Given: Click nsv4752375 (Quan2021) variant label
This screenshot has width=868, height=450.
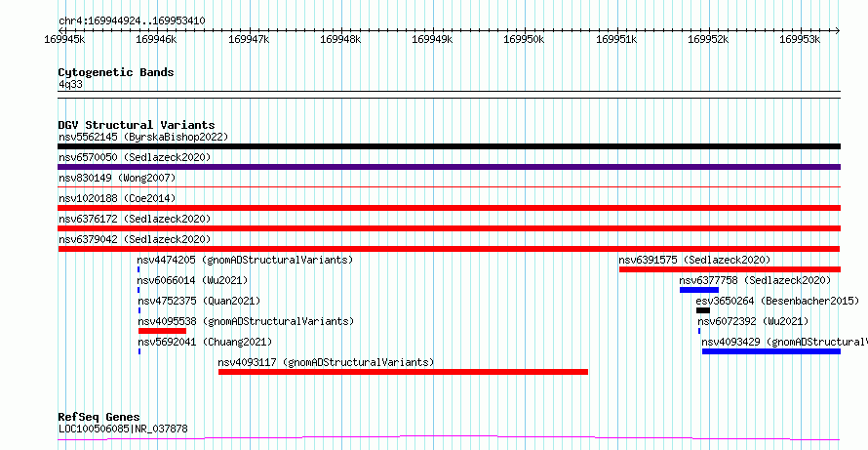Looking at the screenshot, I should pyautogui.click(x=199, y=301).
